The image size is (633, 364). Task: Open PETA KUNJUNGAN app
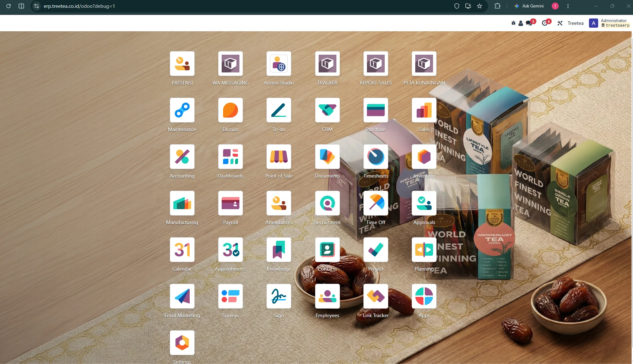tap(424, 64)
